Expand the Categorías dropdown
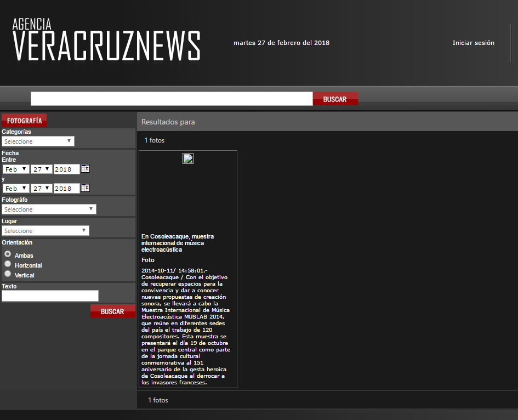The height and width of the screenshot is (420, 518). click(x=38, y=141)
